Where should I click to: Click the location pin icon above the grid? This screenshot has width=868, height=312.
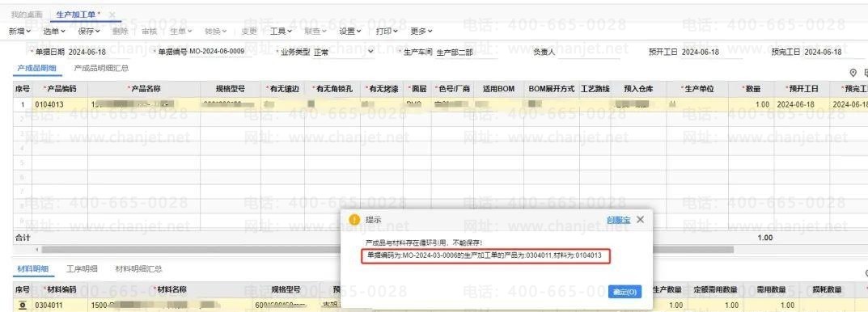point(853,73)
